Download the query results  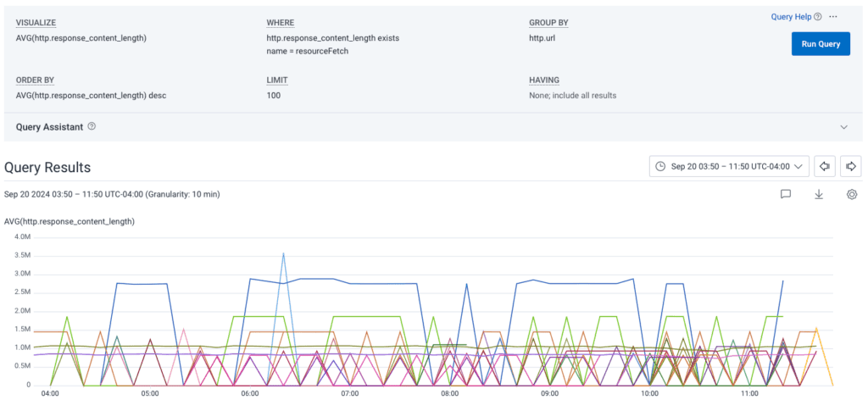pos(819,194)
